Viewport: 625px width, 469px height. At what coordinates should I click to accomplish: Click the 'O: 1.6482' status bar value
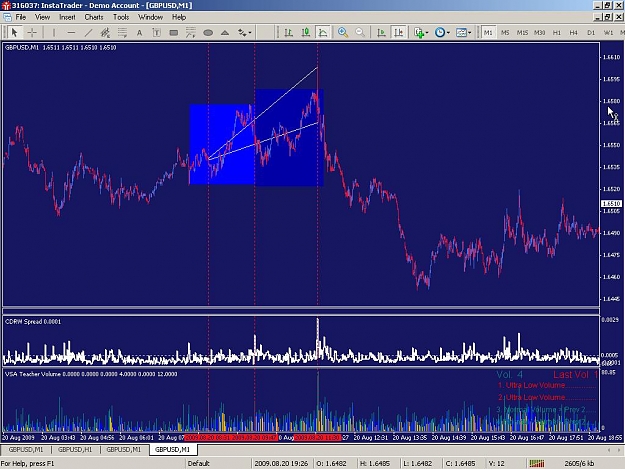[332, 463]
